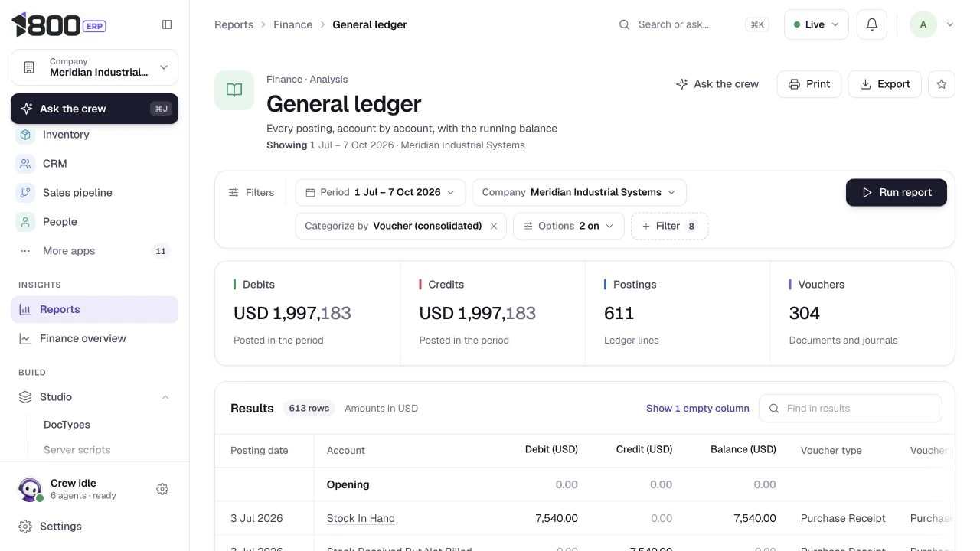
Task: Open DocTypes under Studio
Action: tap(67, 425)
